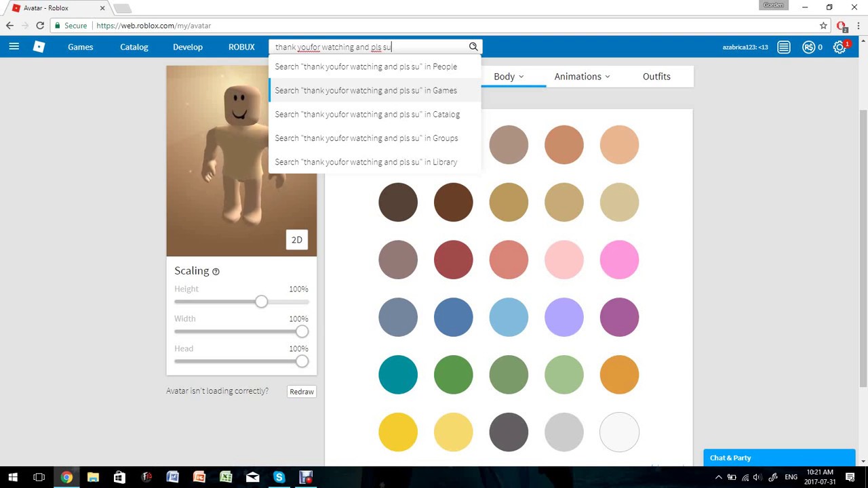
Task: Open Games in the top navigation
Action: click(x=80, y=47)
